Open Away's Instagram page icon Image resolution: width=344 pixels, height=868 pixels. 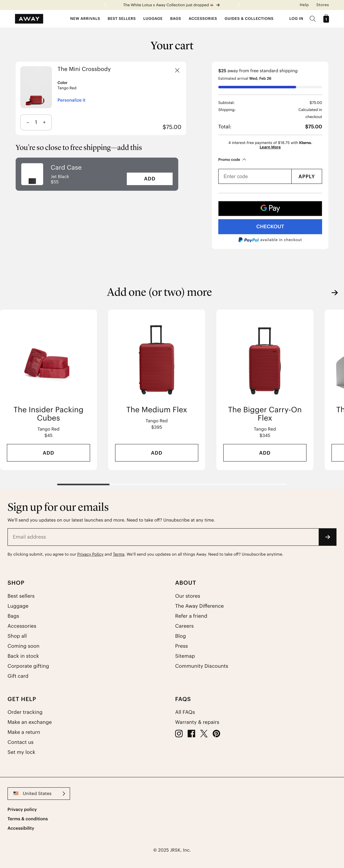coord(179,734)
